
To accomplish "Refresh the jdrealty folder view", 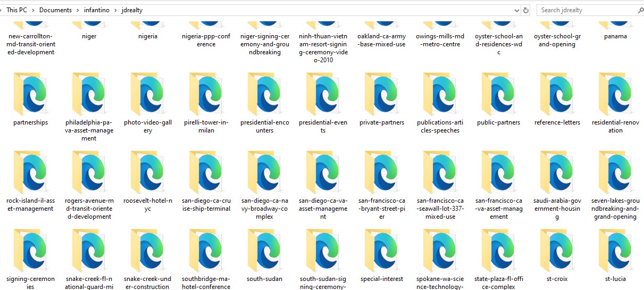I will pos(526,10).
